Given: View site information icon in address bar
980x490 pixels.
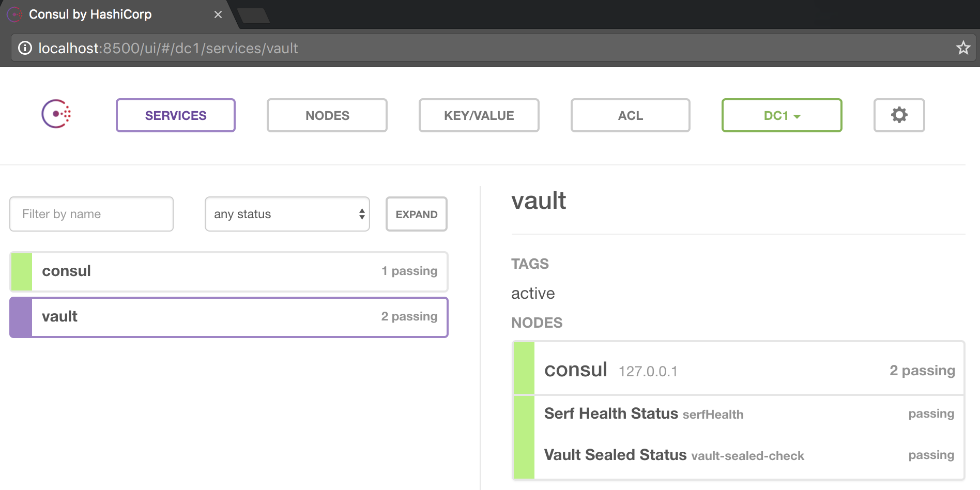Looking at the screenshot, I should (x=25, y=48).
